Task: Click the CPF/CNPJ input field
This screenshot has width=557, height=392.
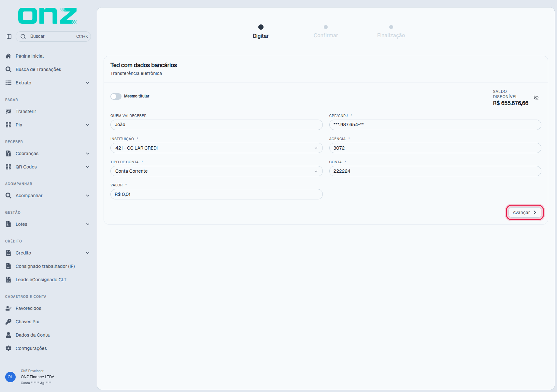Action: pos(435,125)
